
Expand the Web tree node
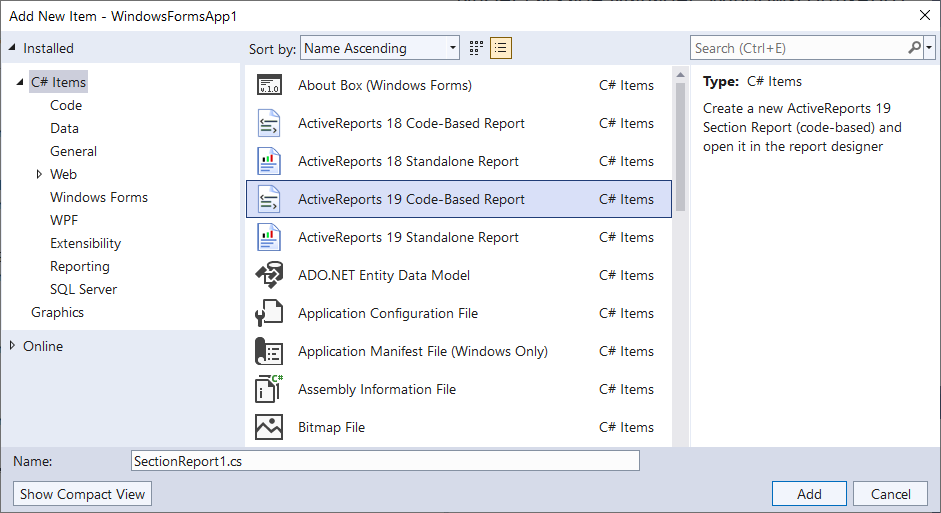point(39,174)
